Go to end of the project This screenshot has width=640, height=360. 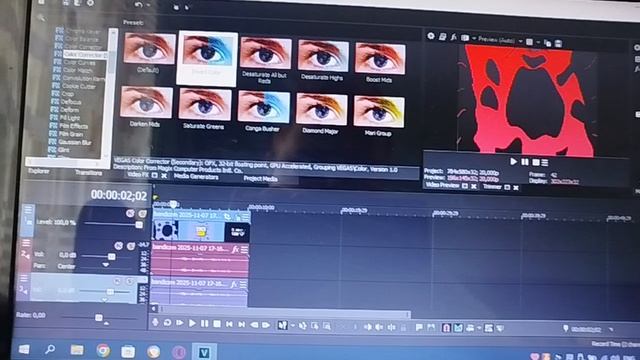[x=242, y=324]
